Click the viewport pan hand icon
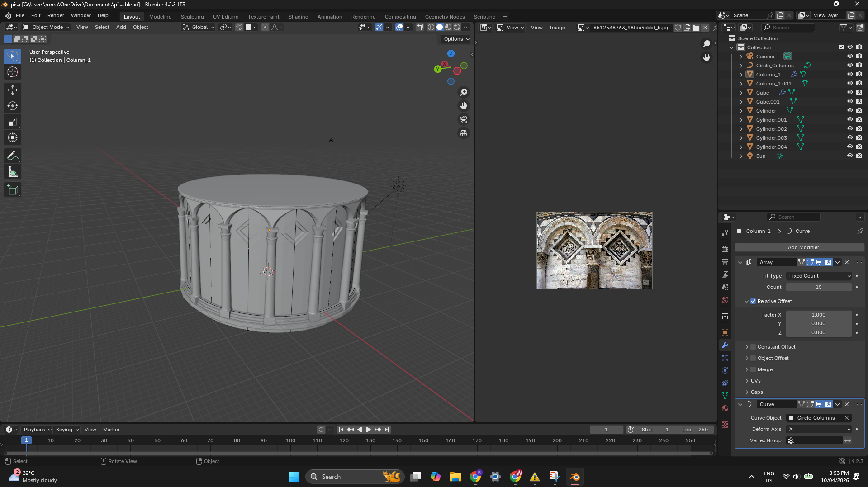This screenshot has width=868, height=487. click(464, 106)
